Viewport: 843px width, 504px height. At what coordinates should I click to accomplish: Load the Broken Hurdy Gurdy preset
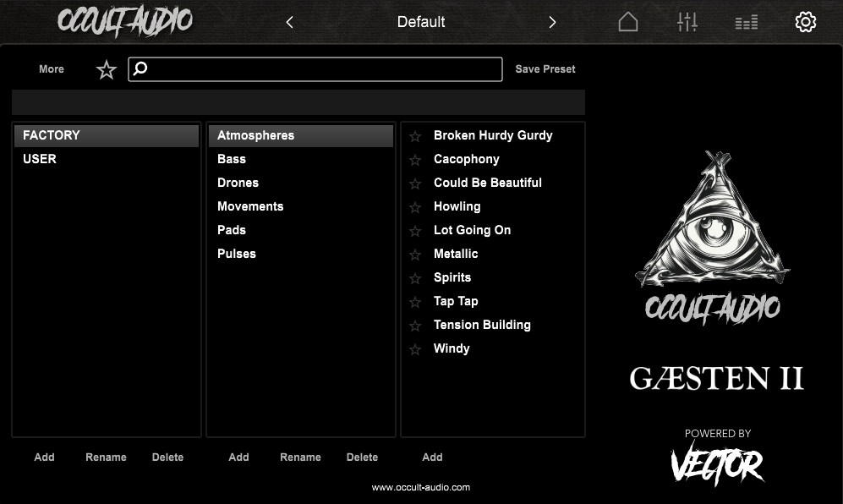(x=493, y=135)
